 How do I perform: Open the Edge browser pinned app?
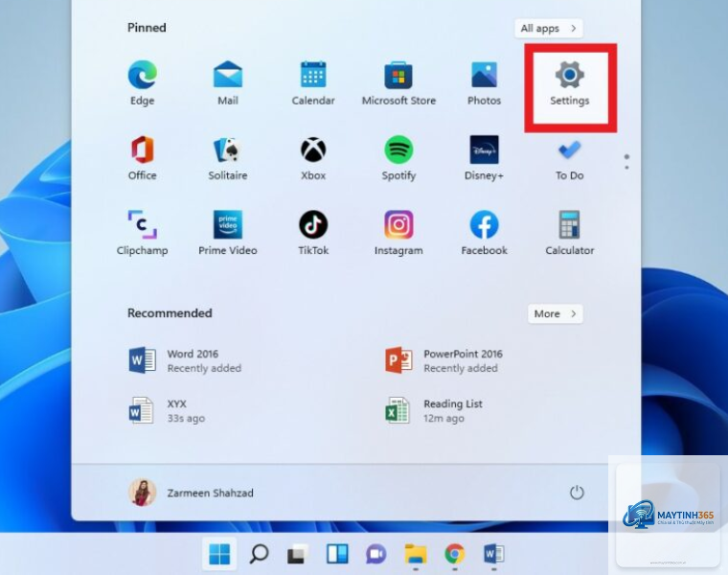point(142,83)
